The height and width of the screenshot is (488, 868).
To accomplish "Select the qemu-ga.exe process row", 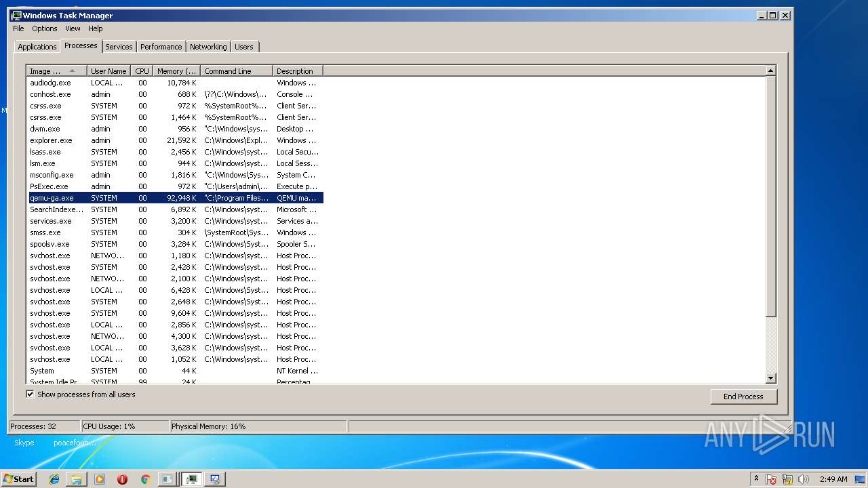I will tap(175, 198).
